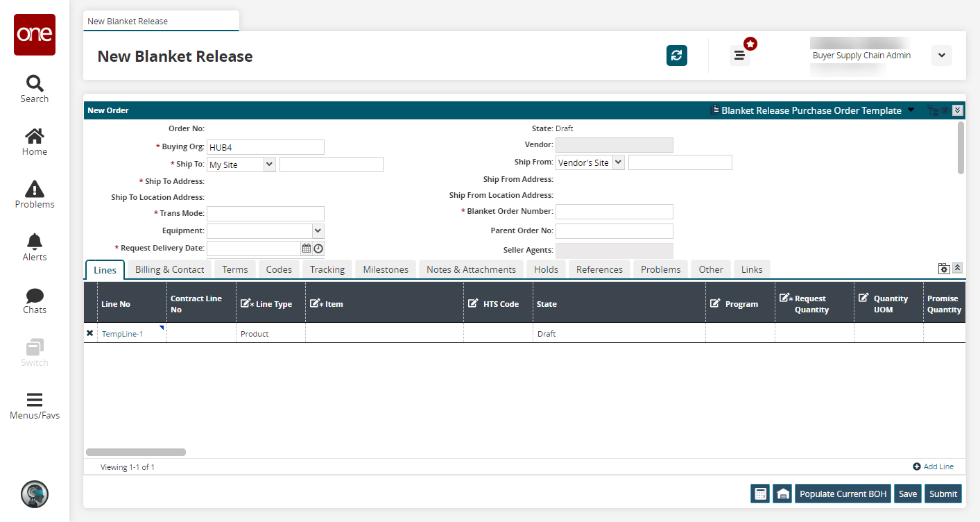The height and width of the screenshot is (522, 980).
Task: Collapse the New Order header section
Action: [x=958, y=110]
